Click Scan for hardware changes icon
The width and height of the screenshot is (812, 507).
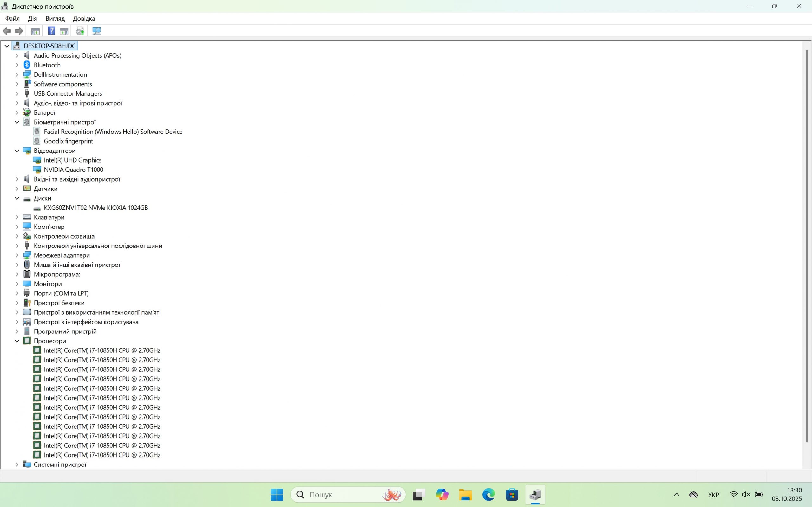(x=97, y=31)
